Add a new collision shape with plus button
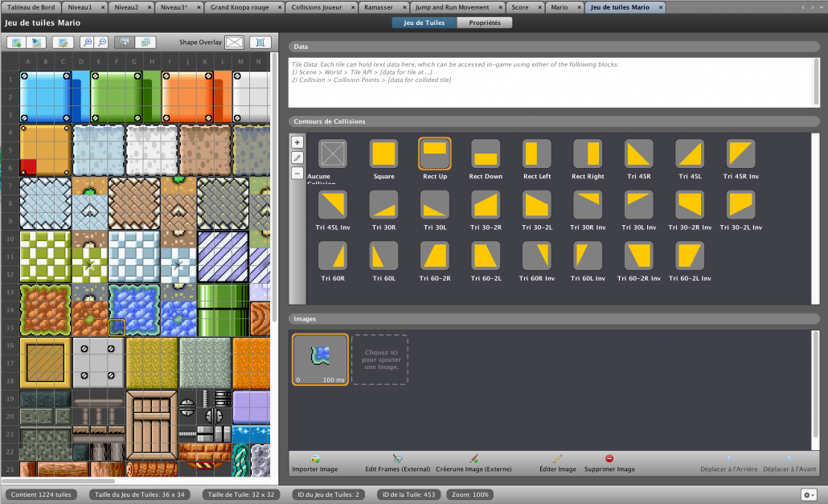 (x=297, y=142)
